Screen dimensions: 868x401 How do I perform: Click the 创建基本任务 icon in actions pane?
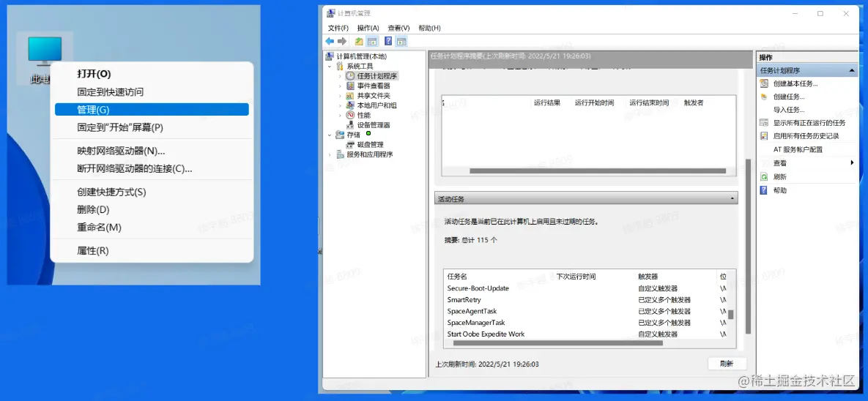[x=764, y=84]
